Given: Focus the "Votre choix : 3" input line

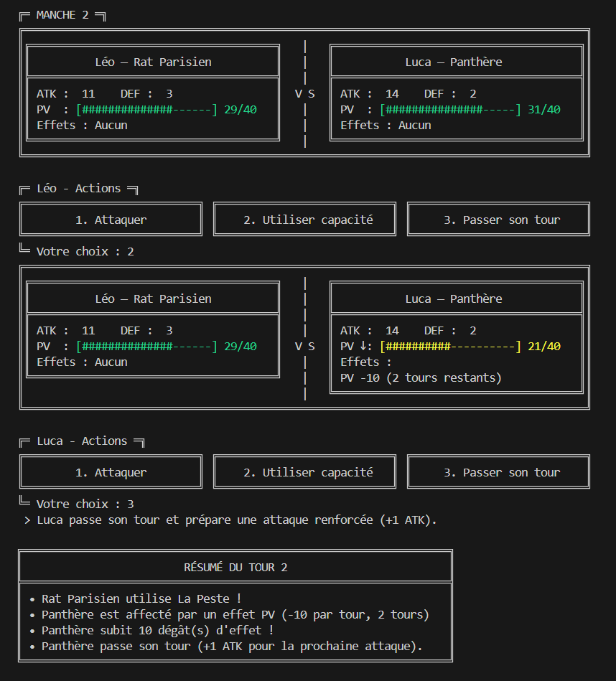Looking at the screenshot, I should (85, 504).
